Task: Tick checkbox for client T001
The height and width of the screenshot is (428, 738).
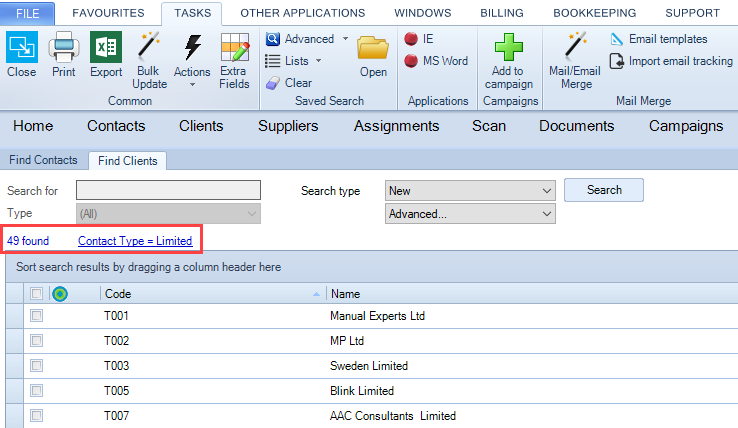Action: pyautogui.click(x=36, y=315)
